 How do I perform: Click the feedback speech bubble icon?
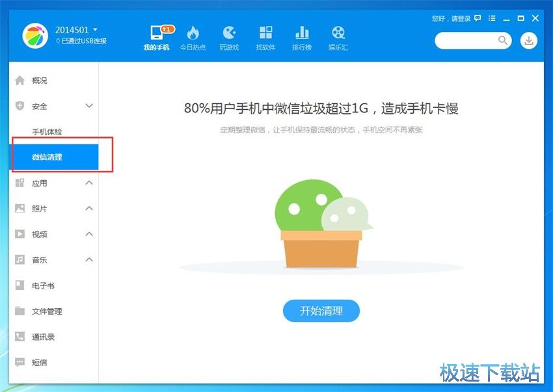478,18
